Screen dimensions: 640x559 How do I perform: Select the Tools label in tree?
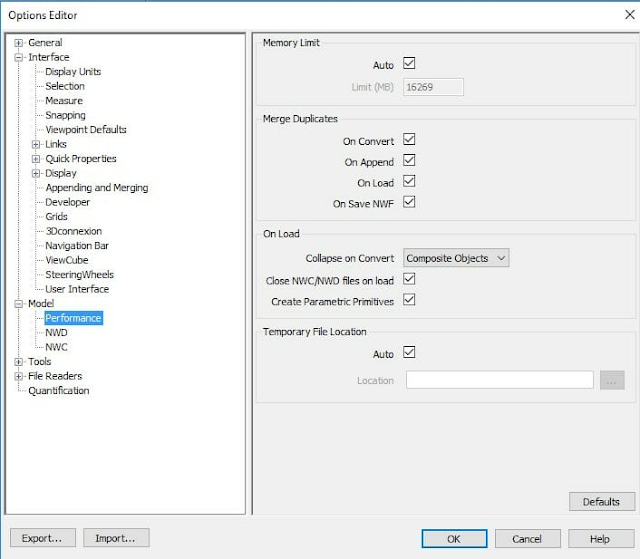coord(40,362)
